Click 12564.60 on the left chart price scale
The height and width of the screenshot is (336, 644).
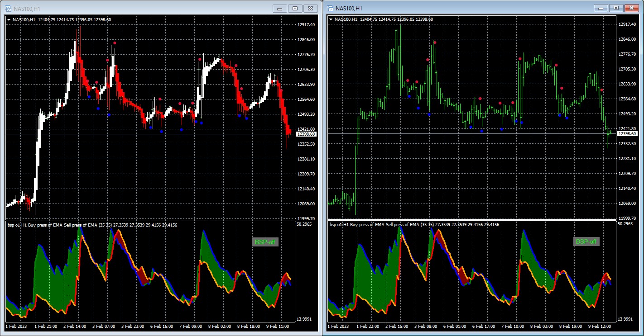(x=307, y=99)
